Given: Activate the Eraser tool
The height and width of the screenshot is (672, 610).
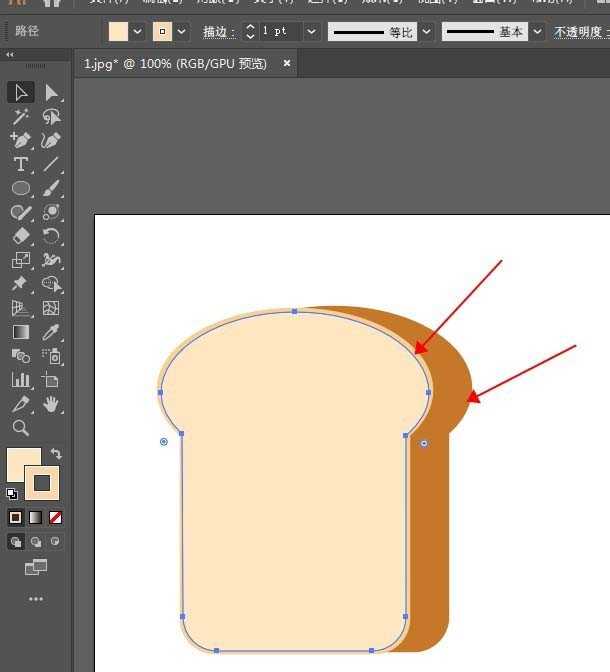Looking at the screenshot, I should click(20, 236).
